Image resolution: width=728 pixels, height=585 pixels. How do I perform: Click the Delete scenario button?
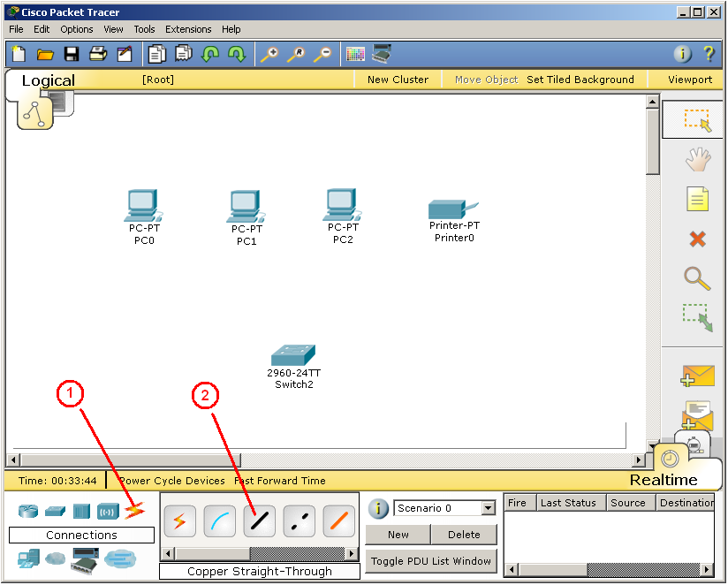[x=464, y=535]
